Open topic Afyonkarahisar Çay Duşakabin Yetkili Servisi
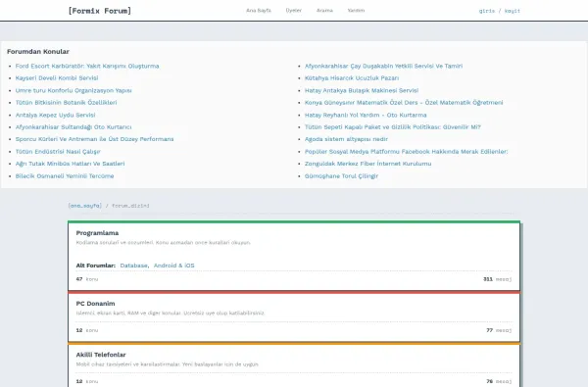Screen dimensions: 588x387 point(383,66)
